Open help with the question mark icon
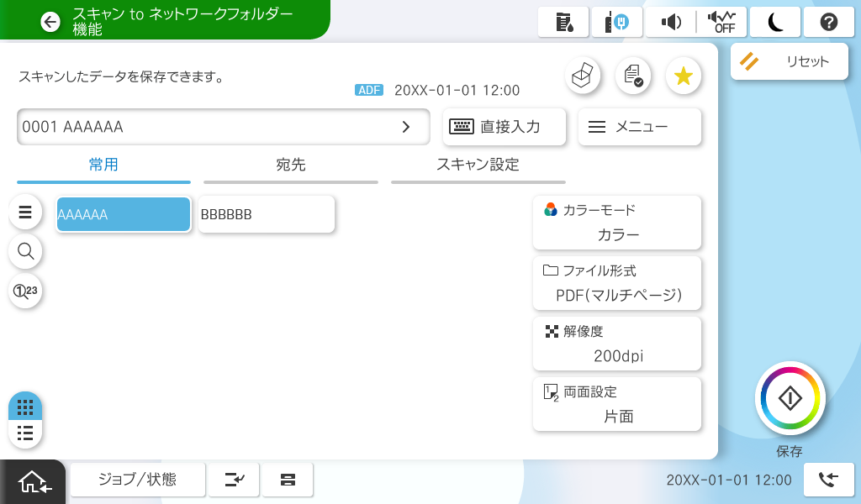This screenshot has width=861, height=504. pyautogui.click(x=828, y=23)
